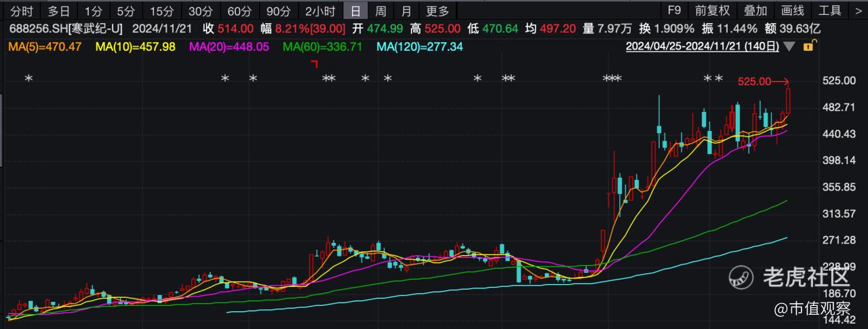Select the 5分 period tab
This screenshot has height=329, width=868.
pyautogui.click(x=125, y=11)
